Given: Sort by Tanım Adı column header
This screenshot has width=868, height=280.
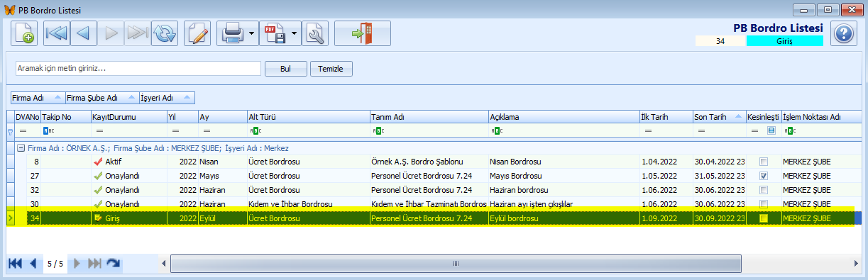Looking at the screenshot, I should tap(428, 116).
